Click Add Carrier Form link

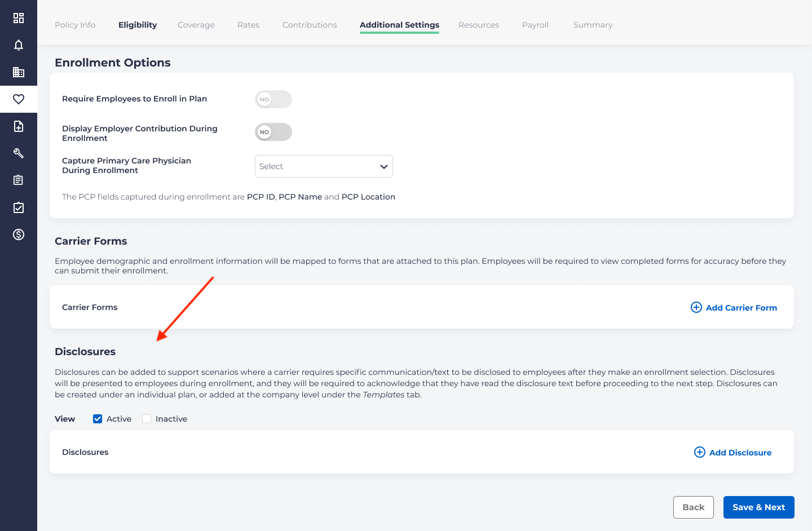[x=734, y=307]
